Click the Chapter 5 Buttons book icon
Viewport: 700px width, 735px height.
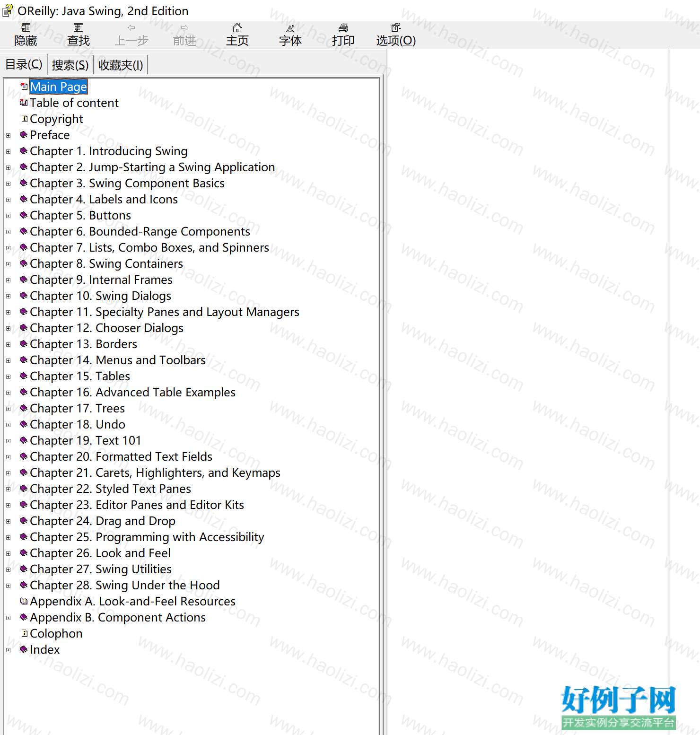click(x=24, y=215)
